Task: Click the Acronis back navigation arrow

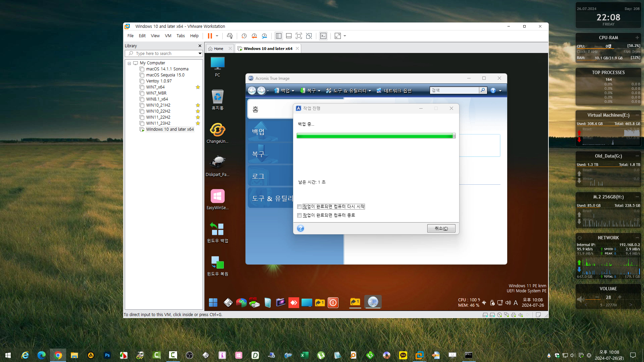Action: tap(252, 90)
